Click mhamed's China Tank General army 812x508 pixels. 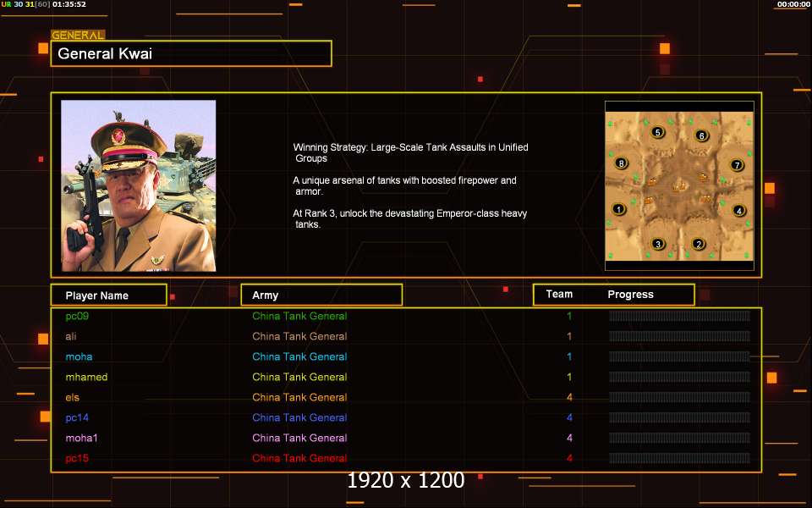pos(299,377)
